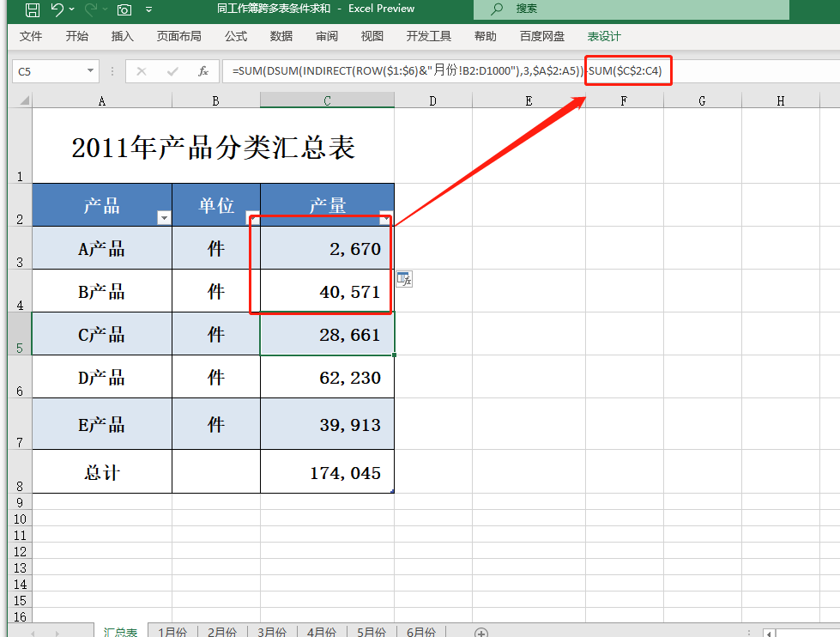This screenshot has height=637, width=840.
Task: Open the Undo history dropdown arrow
Action: (72, 9)
